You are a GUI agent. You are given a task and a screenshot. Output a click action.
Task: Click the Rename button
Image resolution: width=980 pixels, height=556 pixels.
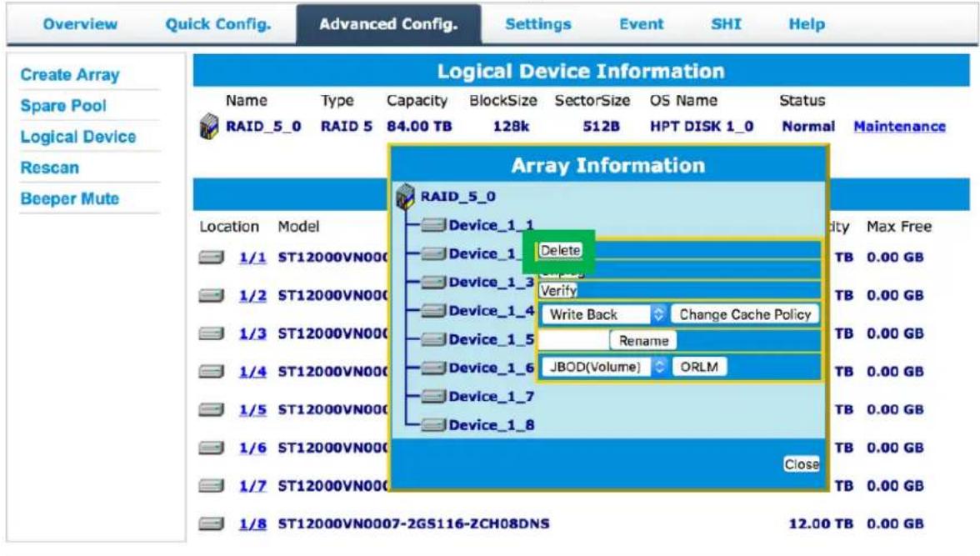(643, 341)
